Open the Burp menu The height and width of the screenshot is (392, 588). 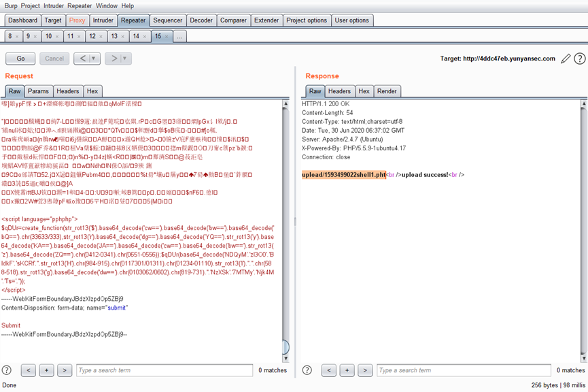pyautogui.click(x=11, y=6)
